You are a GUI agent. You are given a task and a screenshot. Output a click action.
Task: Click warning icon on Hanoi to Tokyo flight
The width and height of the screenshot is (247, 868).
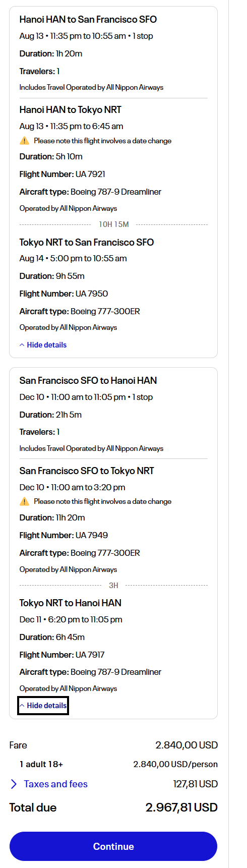tap(24, 141)
